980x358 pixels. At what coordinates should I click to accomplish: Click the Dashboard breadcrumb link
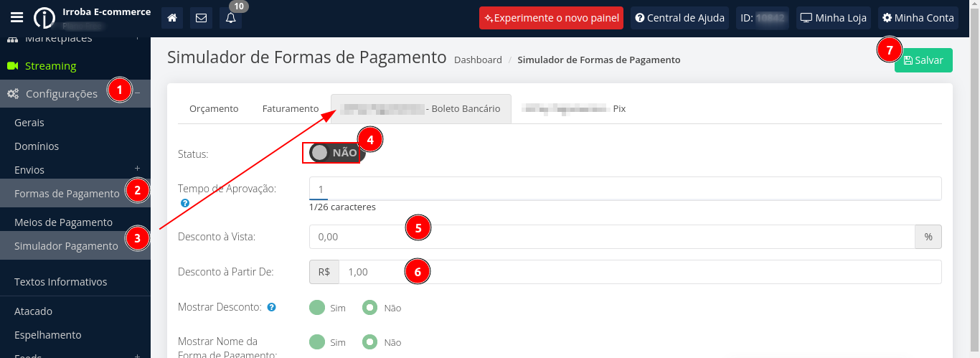point(478,60)
